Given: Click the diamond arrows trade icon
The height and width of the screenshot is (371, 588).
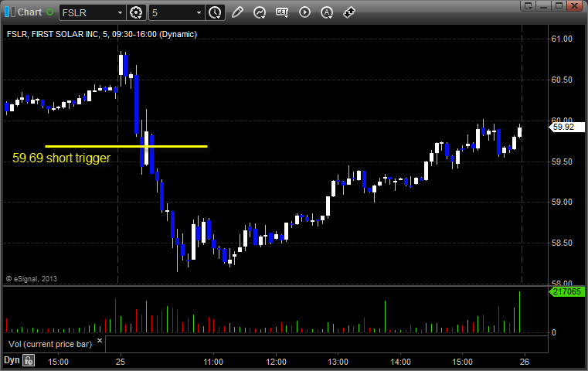Looking at the screenshot, I should [x=349, y=12].
